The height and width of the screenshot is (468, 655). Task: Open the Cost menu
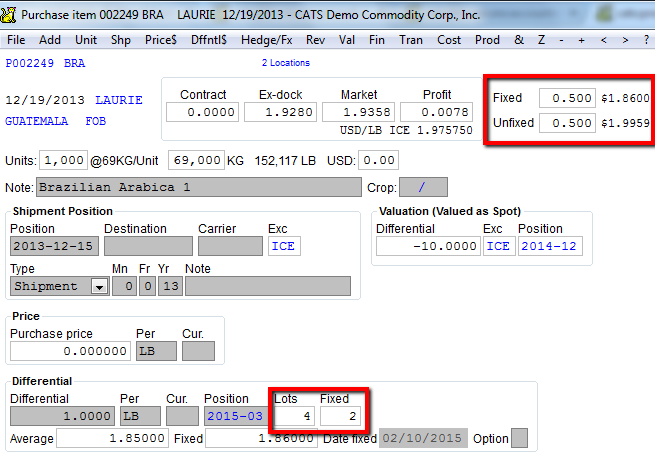point(449,40)
